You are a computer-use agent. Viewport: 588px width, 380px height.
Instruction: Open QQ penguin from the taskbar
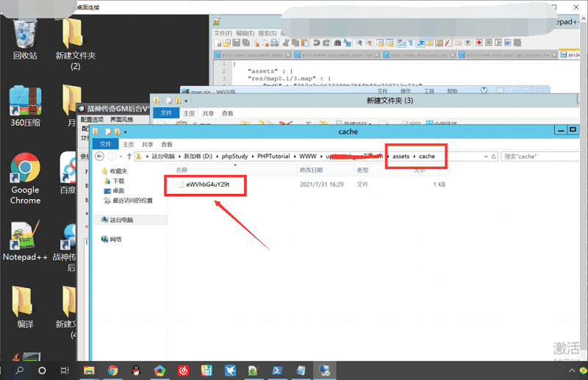pyautogui.click(x=136, y=370)
